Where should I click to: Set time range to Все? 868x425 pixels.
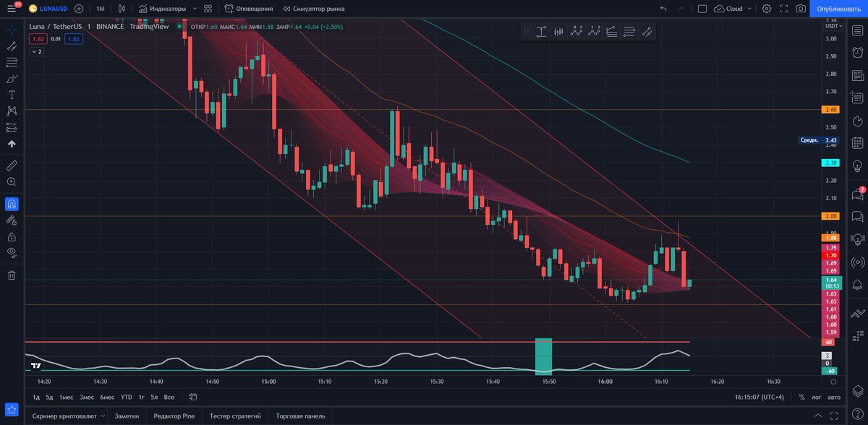pos(169,397)
